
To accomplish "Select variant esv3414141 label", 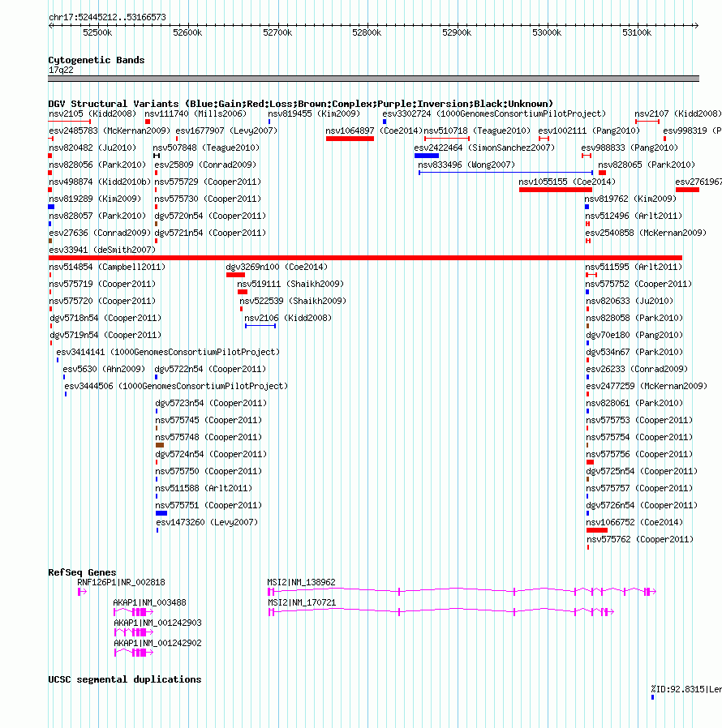I will (168, 352).
